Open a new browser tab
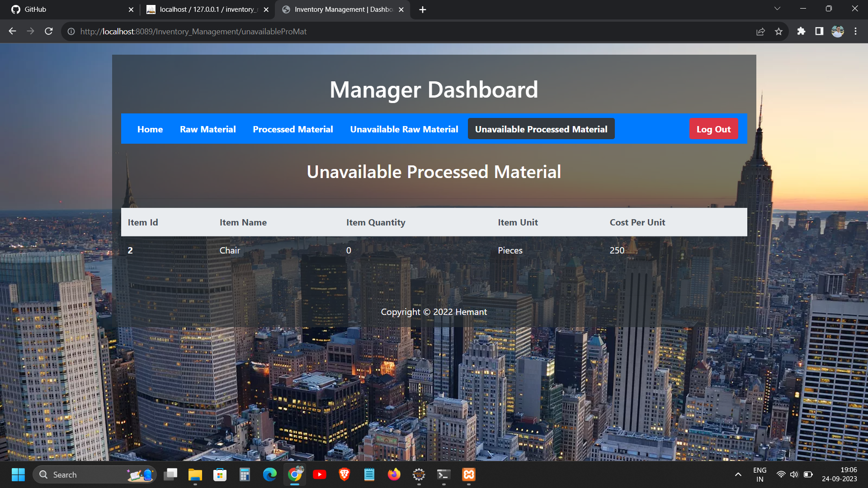This screenshot has width=868, height=488. click(422, 9)
